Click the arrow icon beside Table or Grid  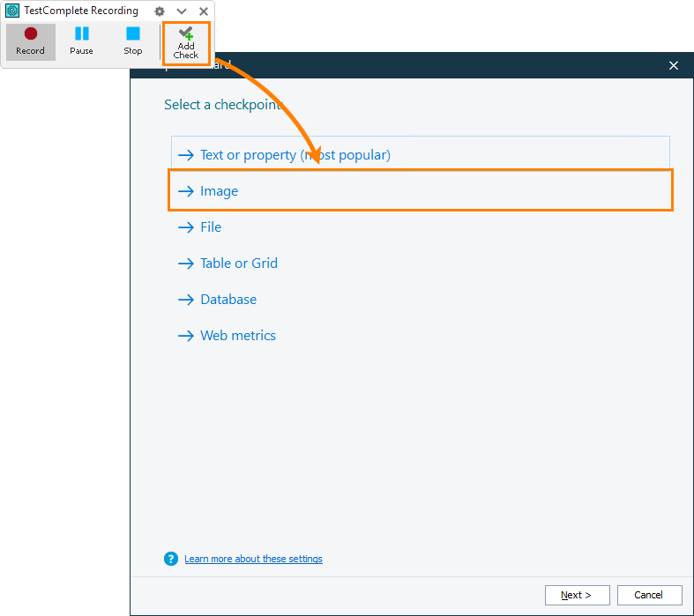click(x=186, y=263)
